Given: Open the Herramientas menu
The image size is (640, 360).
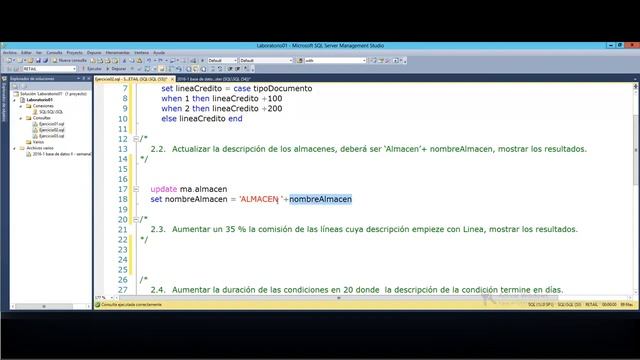Looking at the screenshot, I should pos(118,53).
